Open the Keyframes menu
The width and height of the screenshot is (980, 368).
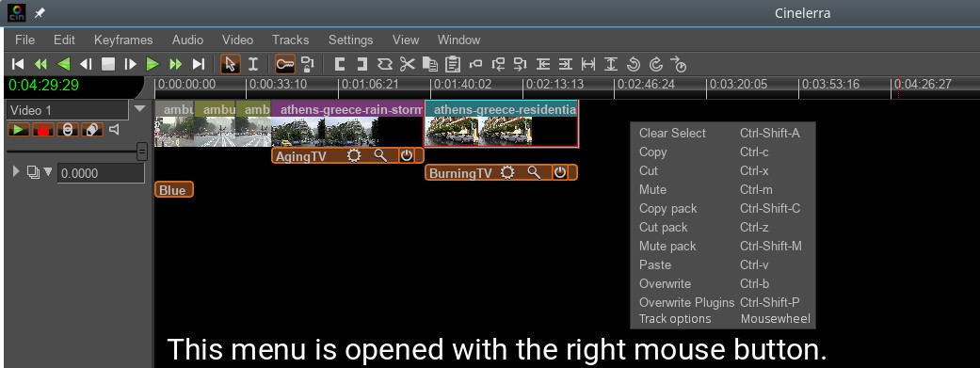[123, 40]
